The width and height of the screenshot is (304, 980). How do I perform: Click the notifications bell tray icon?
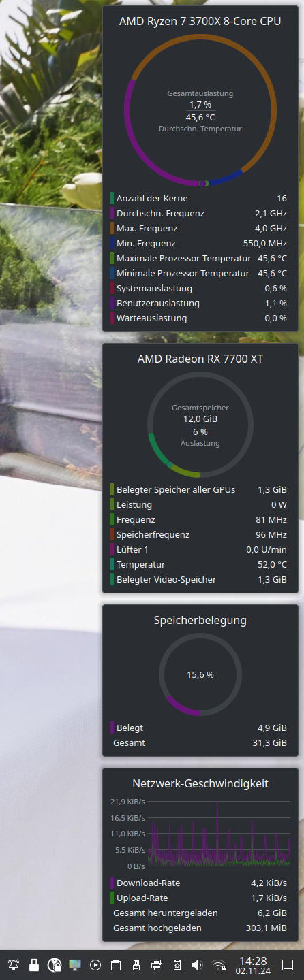pyautogui.click(x=14, y=965)
